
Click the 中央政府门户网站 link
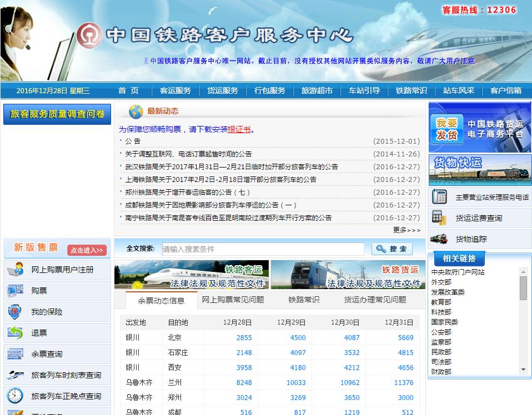point(458,272)
